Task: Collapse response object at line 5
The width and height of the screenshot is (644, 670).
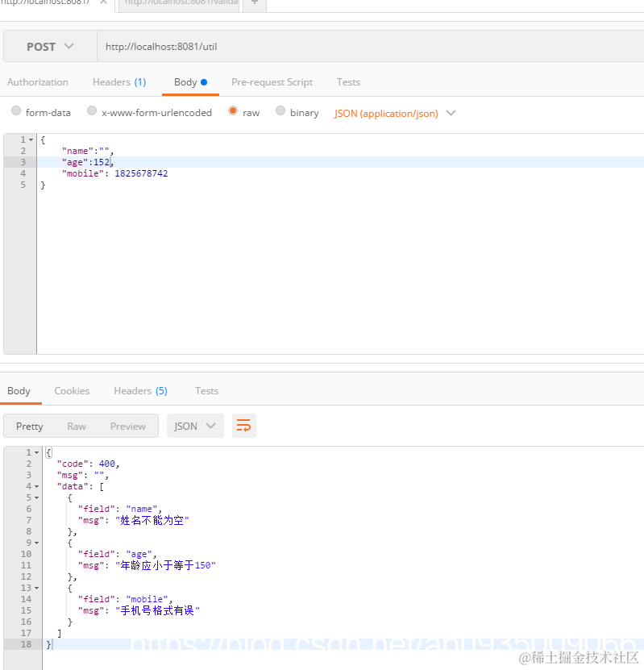Action: 37,497
